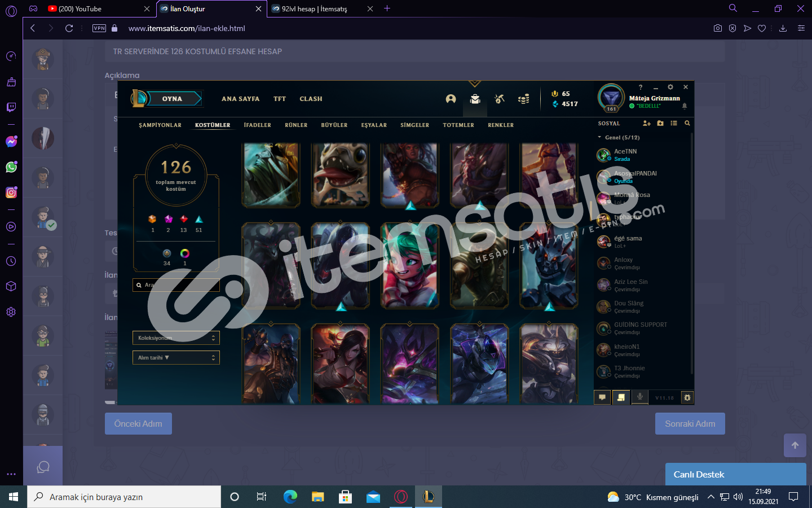
Task: Open the downloads icon
Action: click(783, 28)
